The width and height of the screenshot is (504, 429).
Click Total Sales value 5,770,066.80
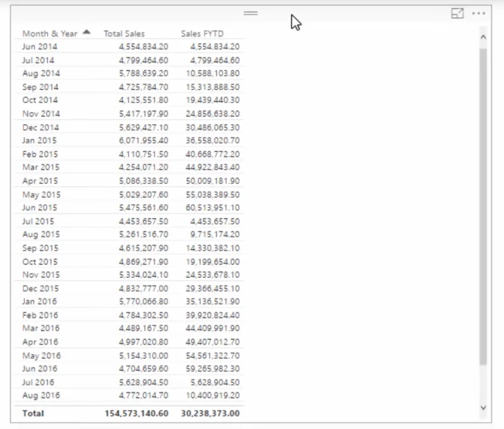pyautogui.click(x=144, y=301)
